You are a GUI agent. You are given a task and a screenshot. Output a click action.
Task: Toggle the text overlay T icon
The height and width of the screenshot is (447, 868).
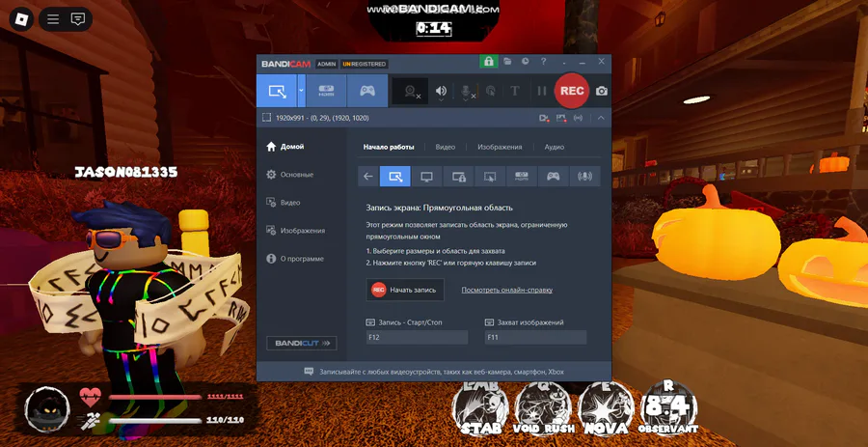point(515,91)
